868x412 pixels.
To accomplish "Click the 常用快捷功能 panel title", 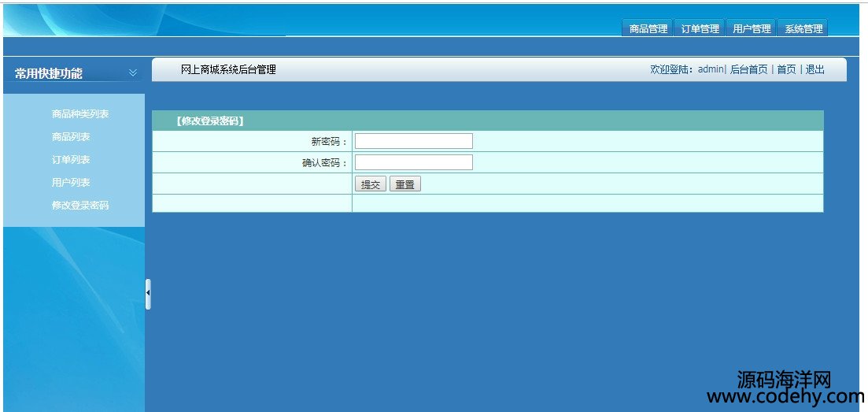I will [49, 73].
